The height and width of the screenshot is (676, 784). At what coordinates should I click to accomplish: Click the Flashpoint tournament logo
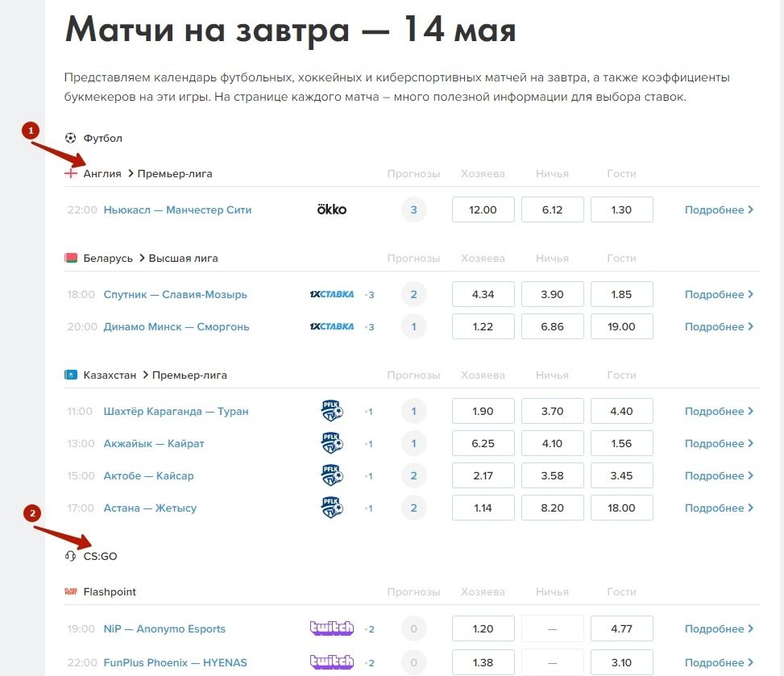(x=71, y=591)
